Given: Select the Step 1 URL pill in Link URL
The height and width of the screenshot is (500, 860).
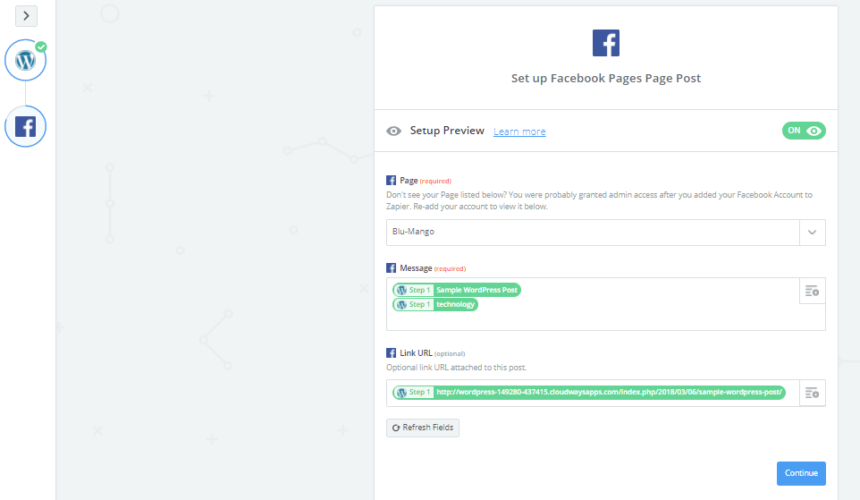Looking at the screenshot, I should (589, 393).
